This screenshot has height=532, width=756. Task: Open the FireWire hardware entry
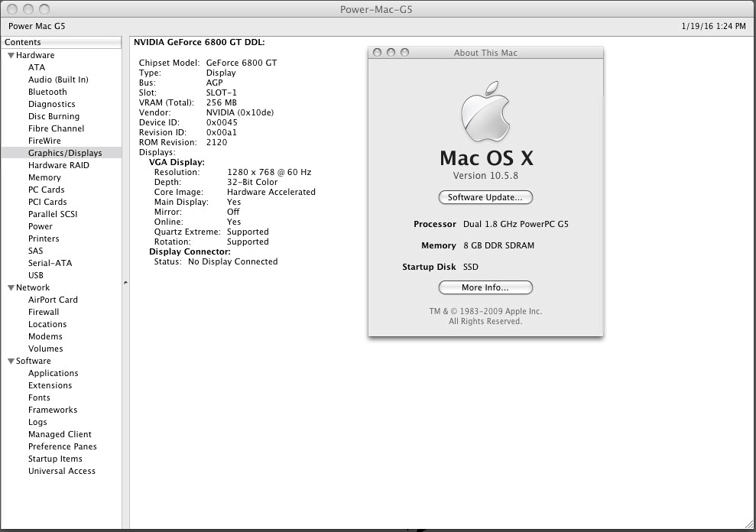point(44,141)
